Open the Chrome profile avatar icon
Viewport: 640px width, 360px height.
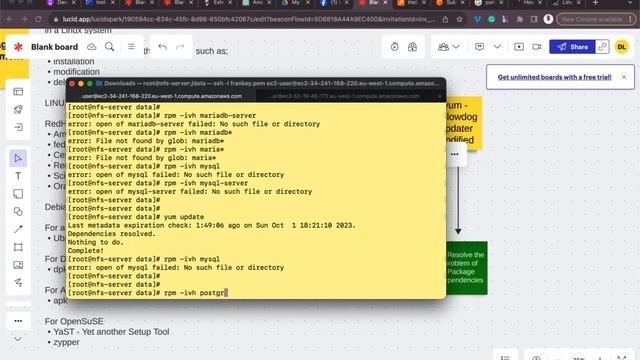click(x=548, y=19)
